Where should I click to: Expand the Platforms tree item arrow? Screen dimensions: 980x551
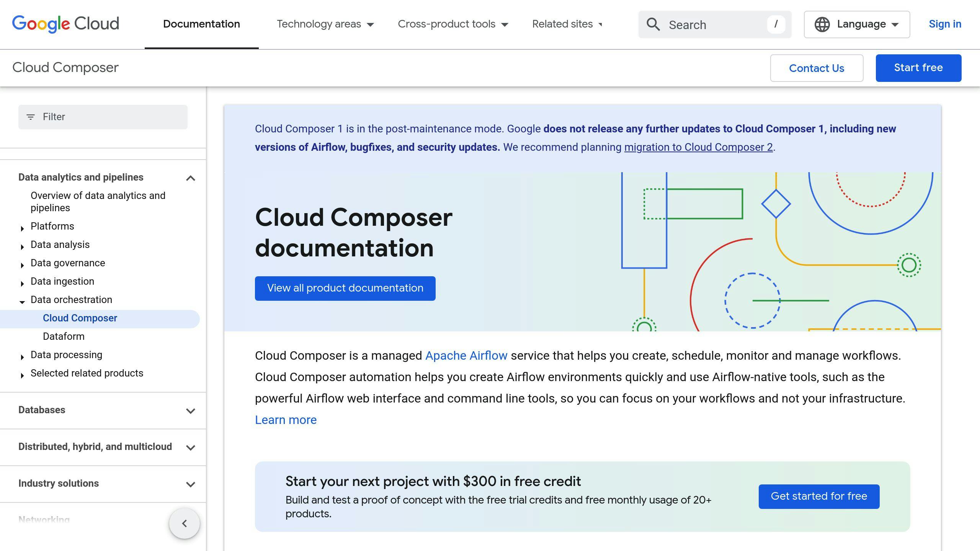22,228
